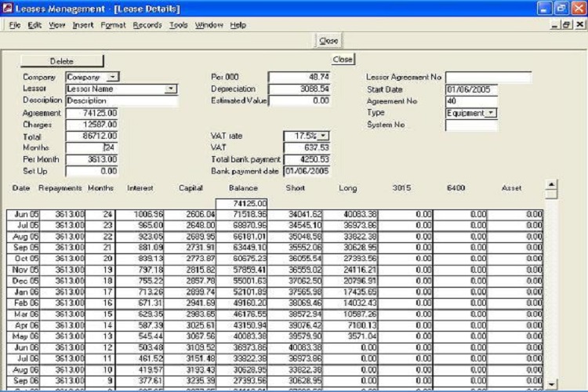Image resolution: width=588 pixels, height=392 pixels.
Task: Expand the VAT rate dropdown
Action: click(x=323, y=136)
